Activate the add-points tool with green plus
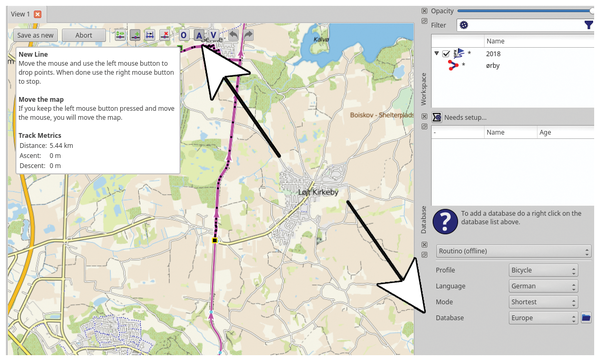Image resolution: width=600 pixels, height=361 pixels. (x=135, y=35)
